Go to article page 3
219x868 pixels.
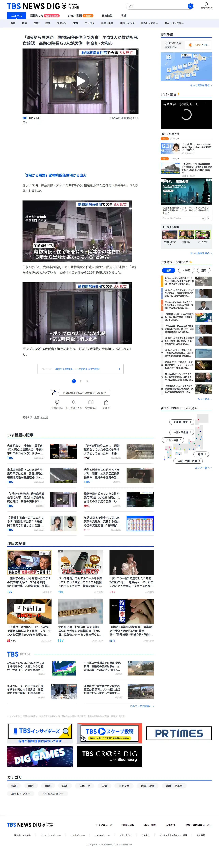(x=87, y=381)
